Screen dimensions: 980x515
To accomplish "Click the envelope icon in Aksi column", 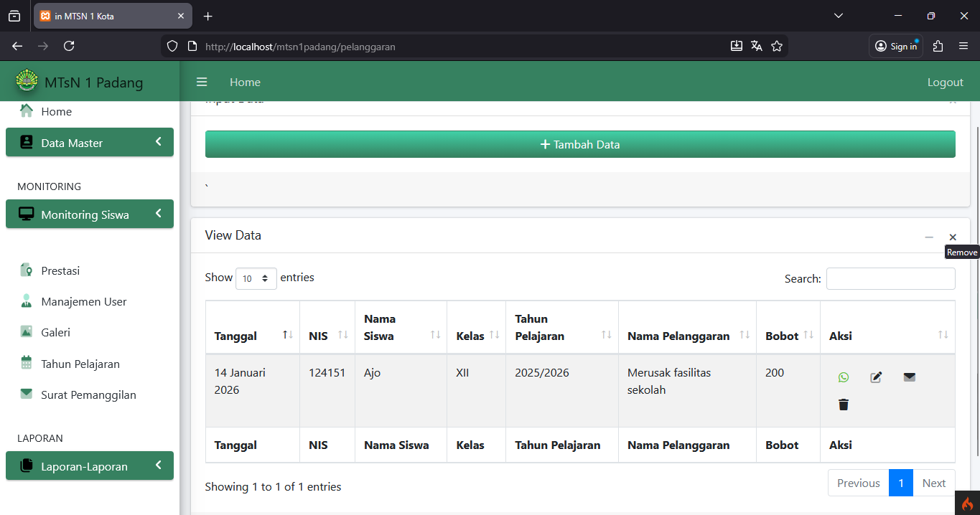I will coord(910,377).
